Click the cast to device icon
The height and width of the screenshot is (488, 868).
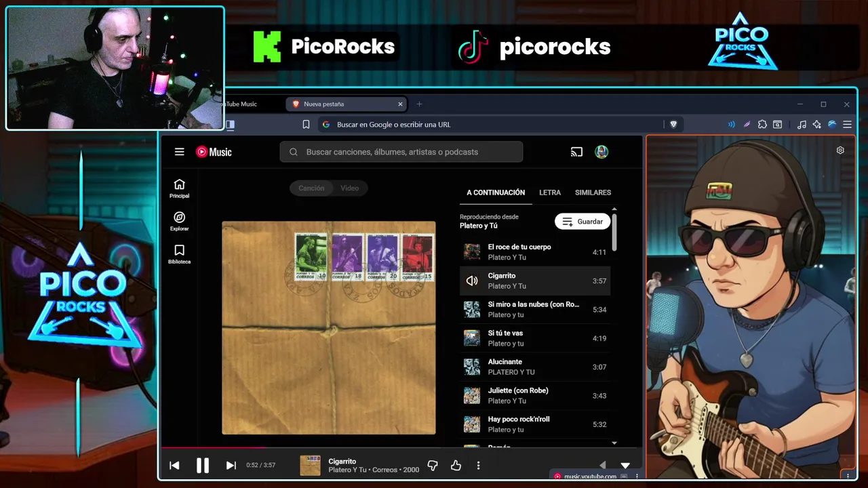click(576, 152)
